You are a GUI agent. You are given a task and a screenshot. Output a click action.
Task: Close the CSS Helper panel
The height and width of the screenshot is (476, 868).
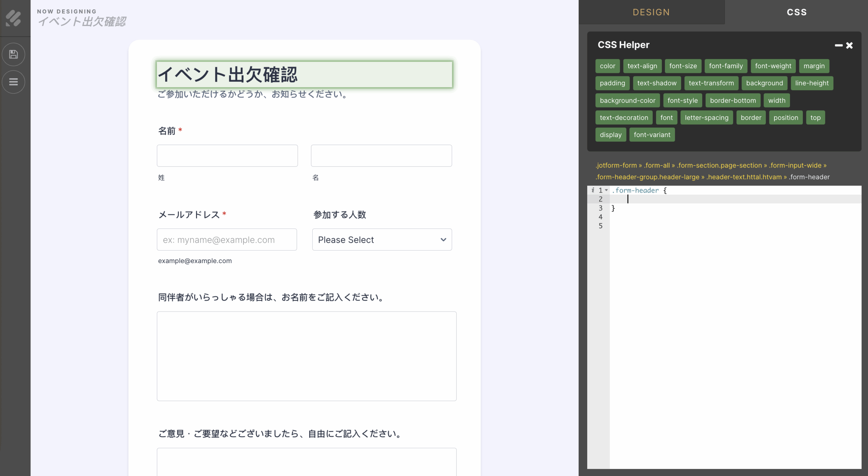[849, 45]
